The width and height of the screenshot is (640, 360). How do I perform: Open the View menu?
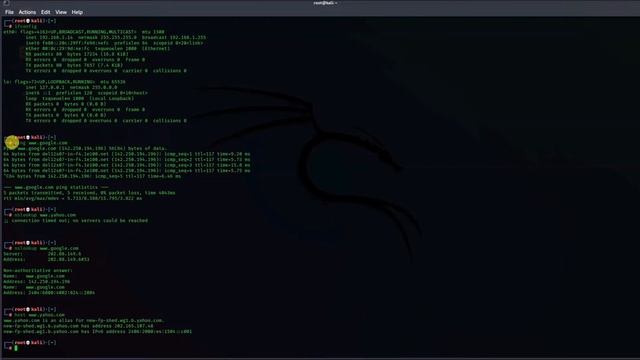(61, 12)
